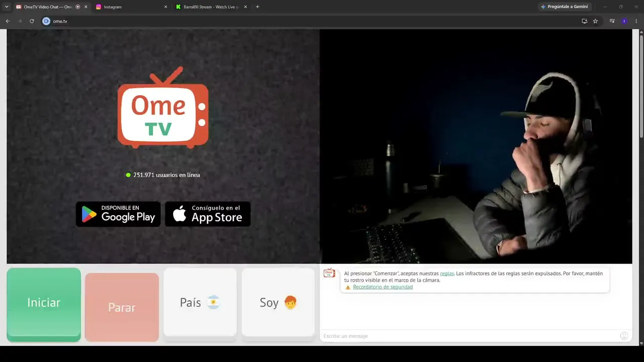Click the warning icon beside Recordatorio de seguridad
The width and height of the screenshot is (644, 362).
348,288
